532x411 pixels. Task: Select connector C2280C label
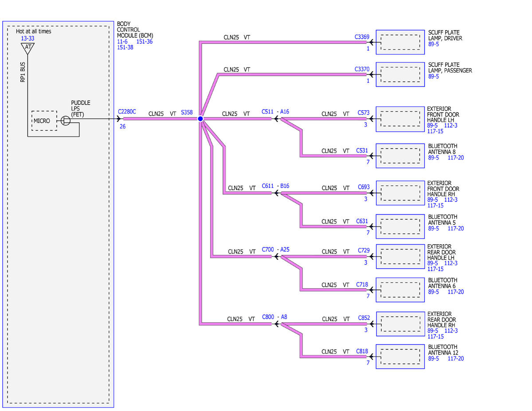(x=127, y=112)
